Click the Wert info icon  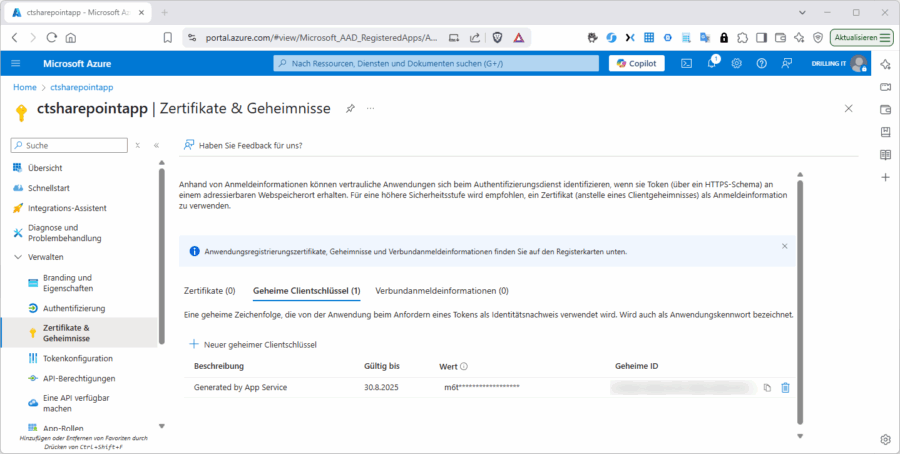(464, 366)
